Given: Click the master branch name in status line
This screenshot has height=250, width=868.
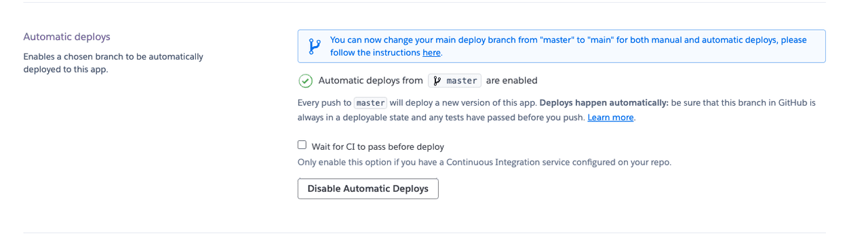Looking at the screenshot, I should tap(461, 81).
